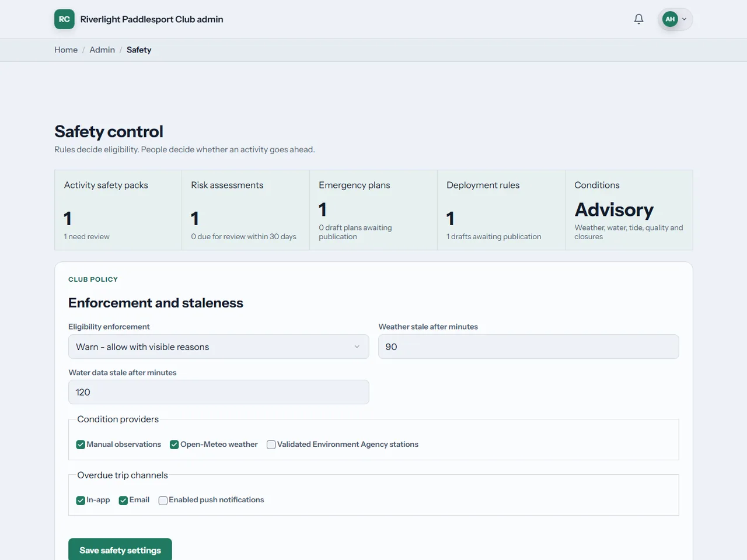Go to Admin breadcrumb
Image resolution: width=747 pixels, height=560 pixels.
tap(102, 50)
